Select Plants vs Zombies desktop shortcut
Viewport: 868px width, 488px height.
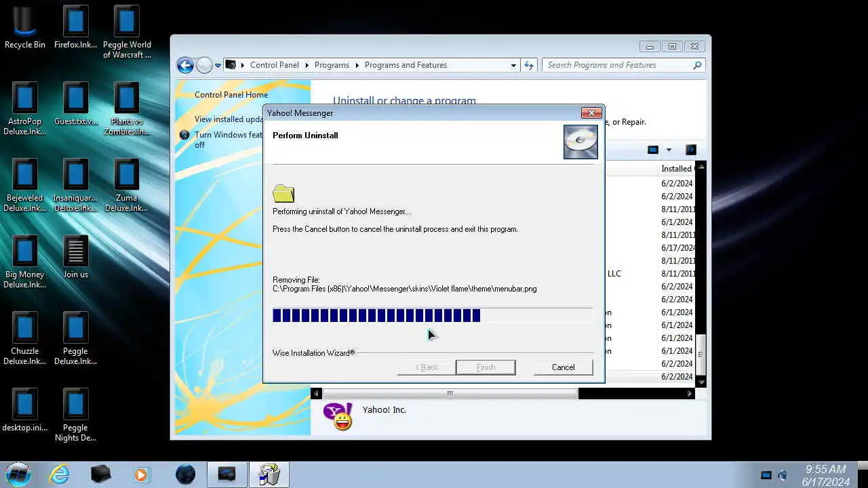click(127, 108)
